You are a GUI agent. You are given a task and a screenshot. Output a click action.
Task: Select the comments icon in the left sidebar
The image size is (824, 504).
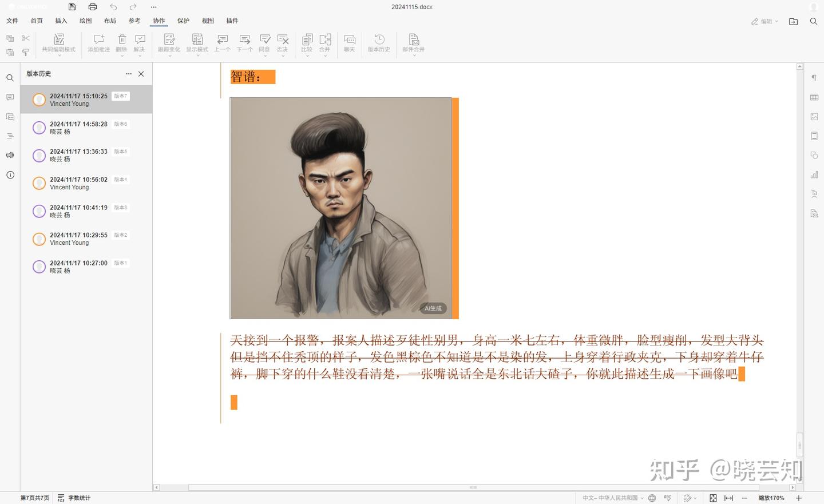10,97
